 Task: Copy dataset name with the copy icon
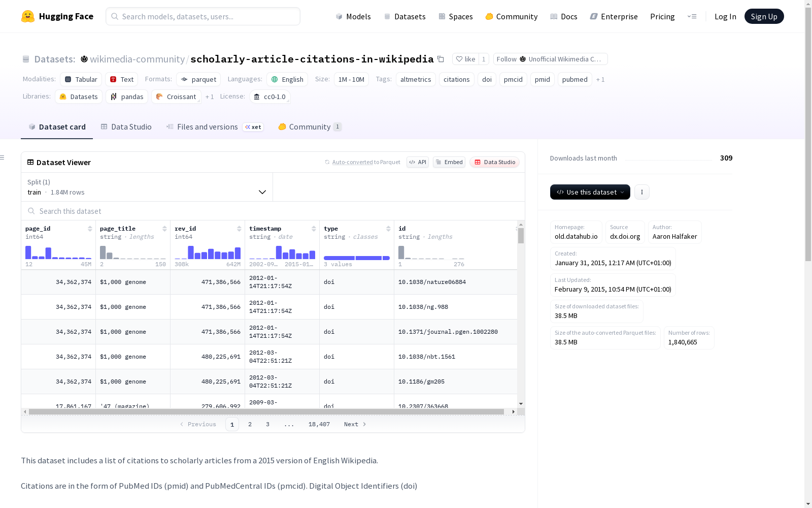[x=441, y=59]
